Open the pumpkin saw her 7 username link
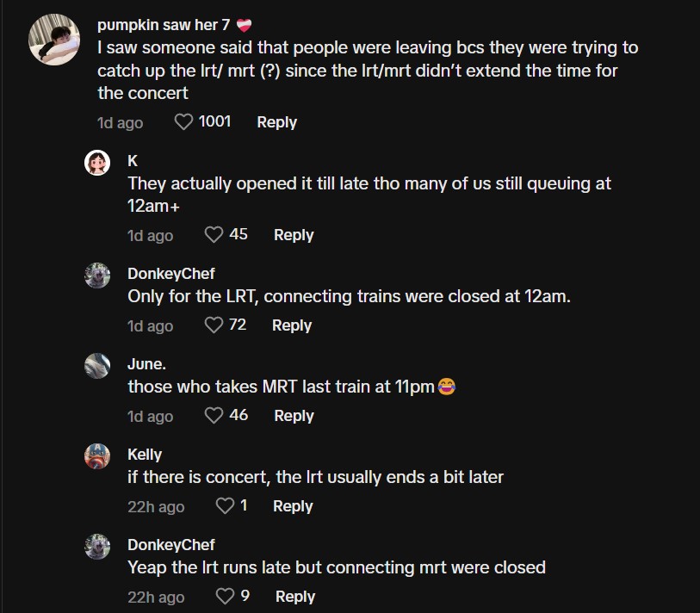This screenshot has width=700, height=613. point(164,25)
